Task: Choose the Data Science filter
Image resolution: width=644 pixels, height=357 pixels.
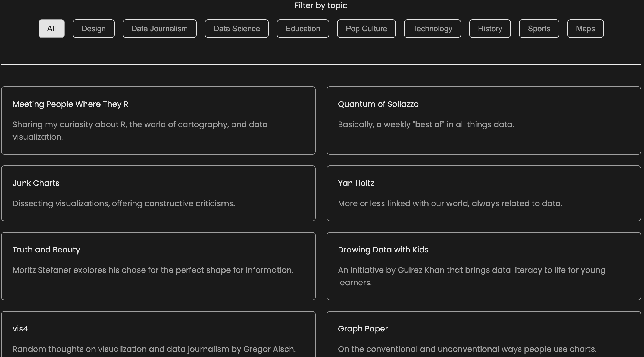Action: click(x=237, y=29)
